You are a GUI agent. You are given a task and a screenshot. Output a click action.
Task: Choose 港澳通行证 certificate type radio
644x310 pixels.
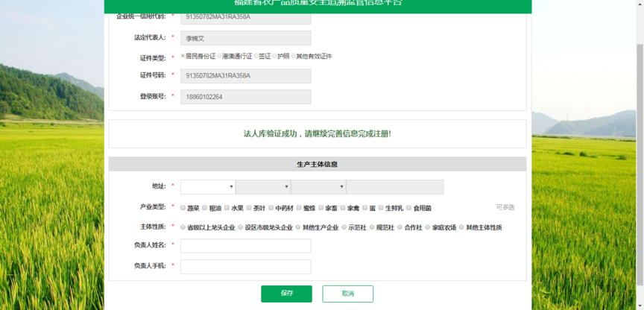pos(218,57)
